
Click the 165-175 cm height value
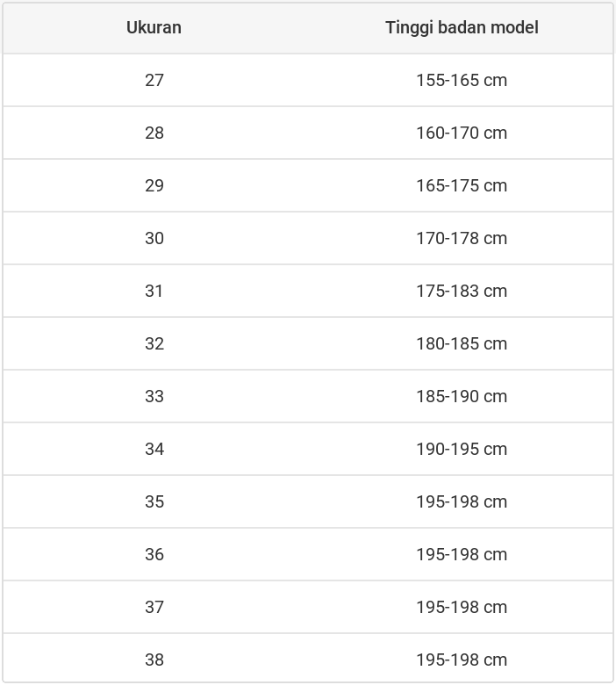click(x=462, y=185)
